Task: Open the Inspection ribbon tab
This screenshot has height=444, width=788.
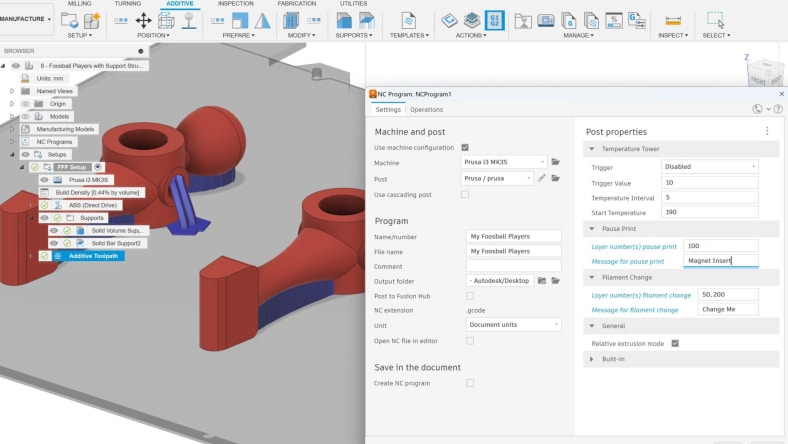Action: pos(236,4)
